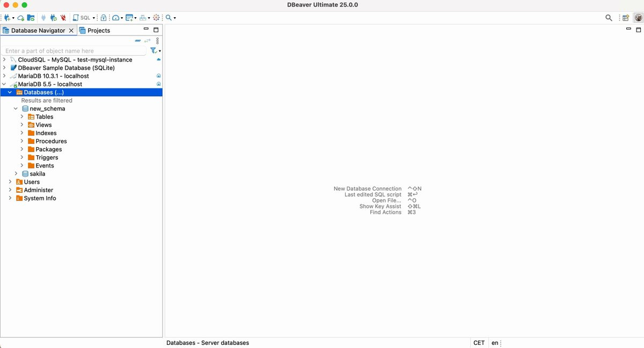The width and height of the screenshot is (644, 348).
Task: Open the dropdown arrow beside dashboard gauge icon
Action: (122, 18)
